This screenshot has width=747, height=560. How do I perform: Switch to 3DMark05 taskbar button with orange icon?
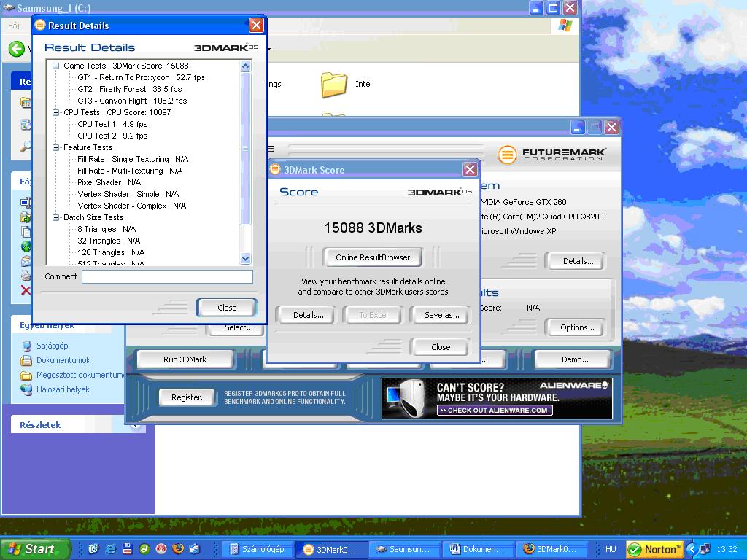click(332, 550)
